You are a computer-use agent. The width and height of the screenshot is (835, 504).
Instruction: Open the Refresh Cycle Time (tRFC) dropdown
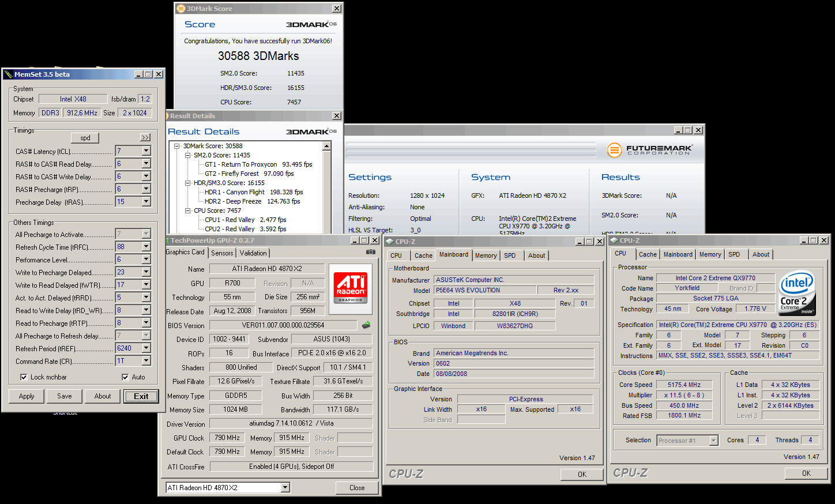[x=146, y=247]
